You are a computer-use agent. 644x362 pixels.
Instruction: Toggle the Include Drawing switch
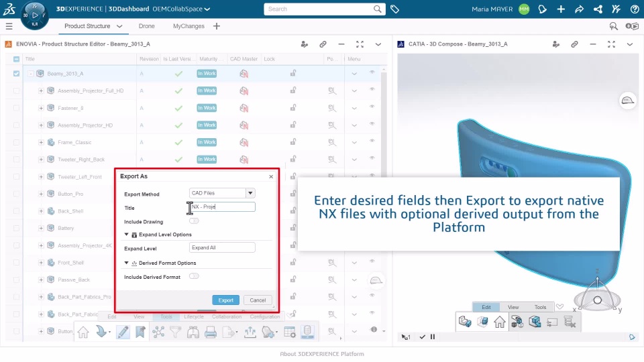194,221
